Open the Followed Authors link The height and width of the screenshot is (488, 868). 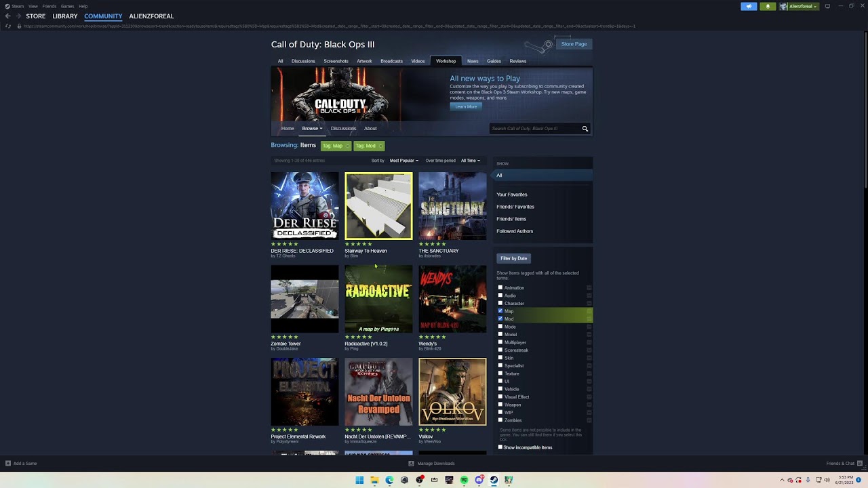click(515, 231)
